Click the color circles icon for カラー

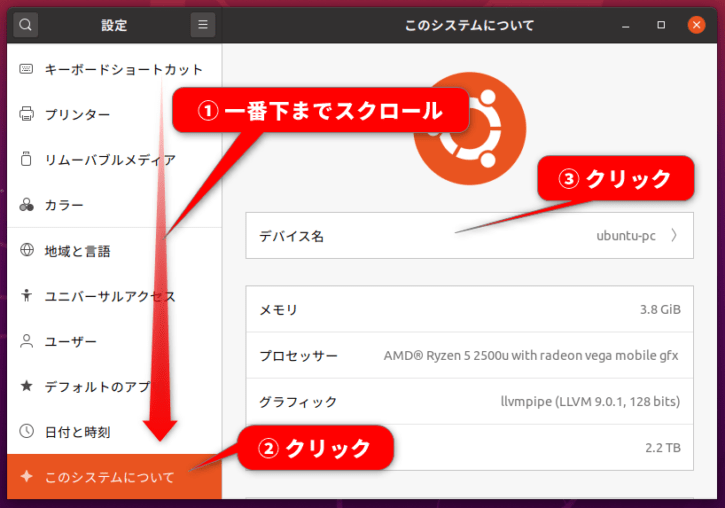26,204
